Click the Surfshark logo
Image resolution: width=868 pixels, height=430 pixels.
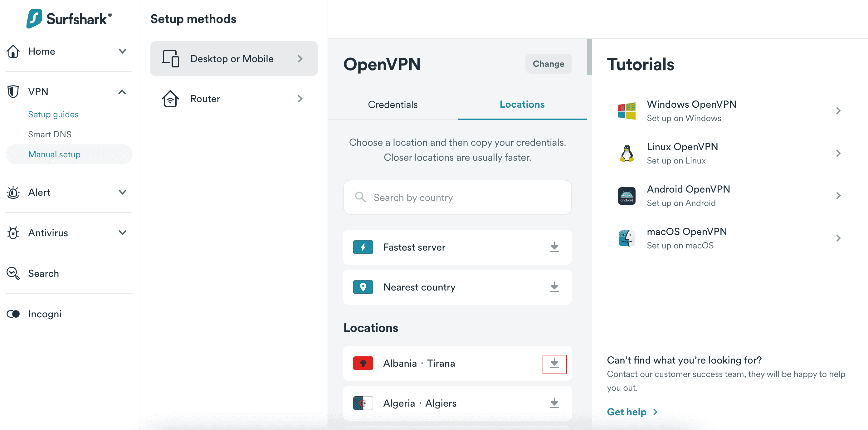pos(69,18)
